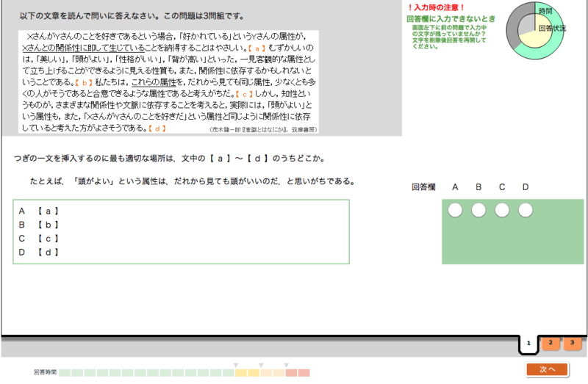
Task: Click the orange【c】marker in the passage
Action: [x=244, y=95]
